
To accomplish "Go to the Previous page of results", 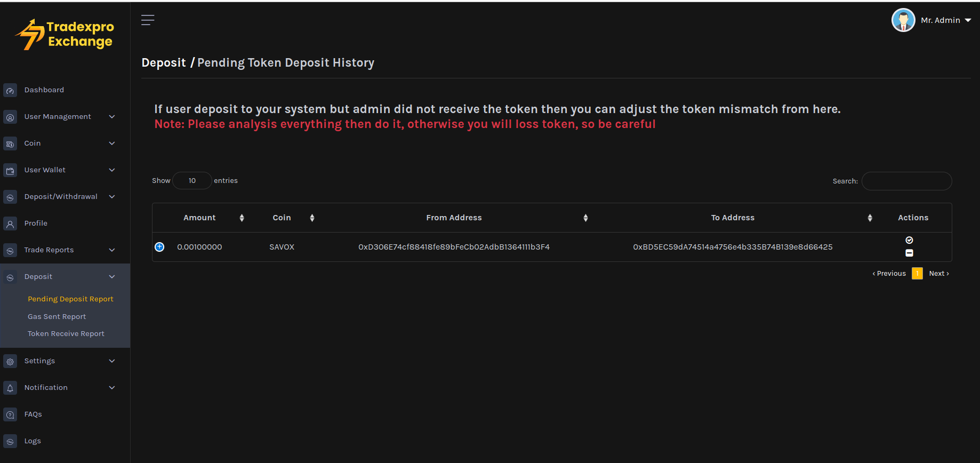I will point(889,274).
